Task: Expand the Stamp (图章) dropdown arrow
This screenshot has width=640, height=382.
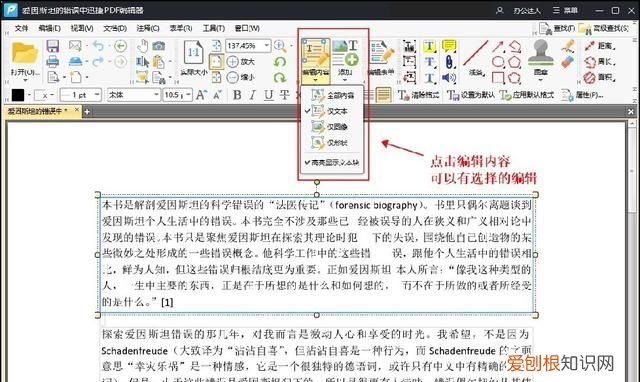Action: click(540, 80)
